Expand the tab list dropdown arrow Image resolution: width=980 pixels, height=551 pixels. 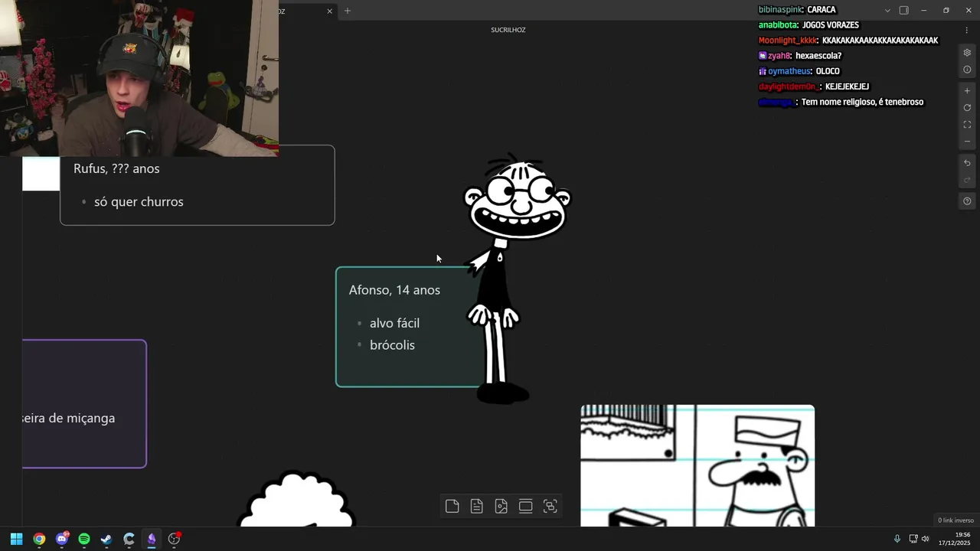(887, 11)
